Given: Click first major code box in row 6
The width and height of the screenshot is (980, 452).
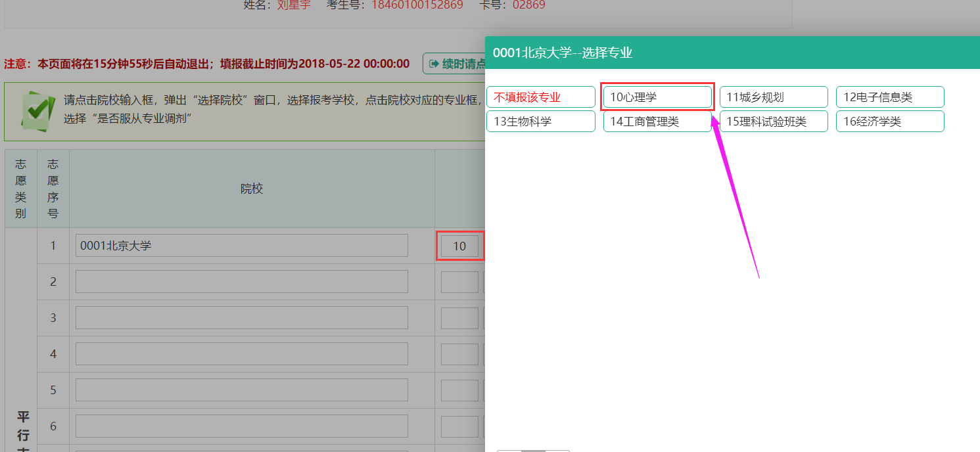Looking at the screenshot, I should coord(459,426).
